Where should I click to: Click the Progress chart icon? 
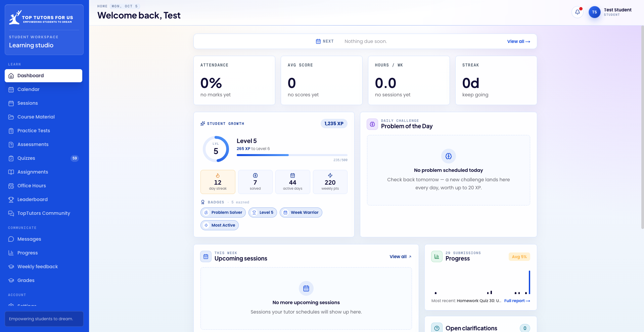(x=437, y=256)
